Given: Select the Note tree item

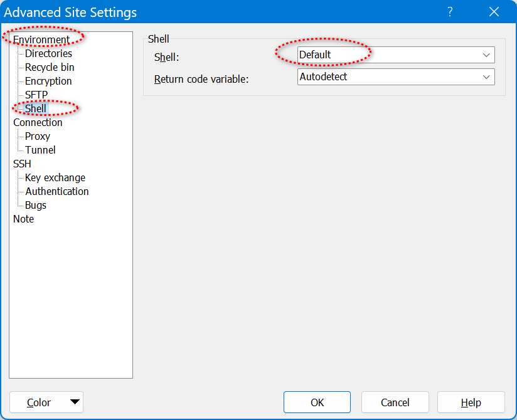Looking at the screenshot, I should coord(24,219).
